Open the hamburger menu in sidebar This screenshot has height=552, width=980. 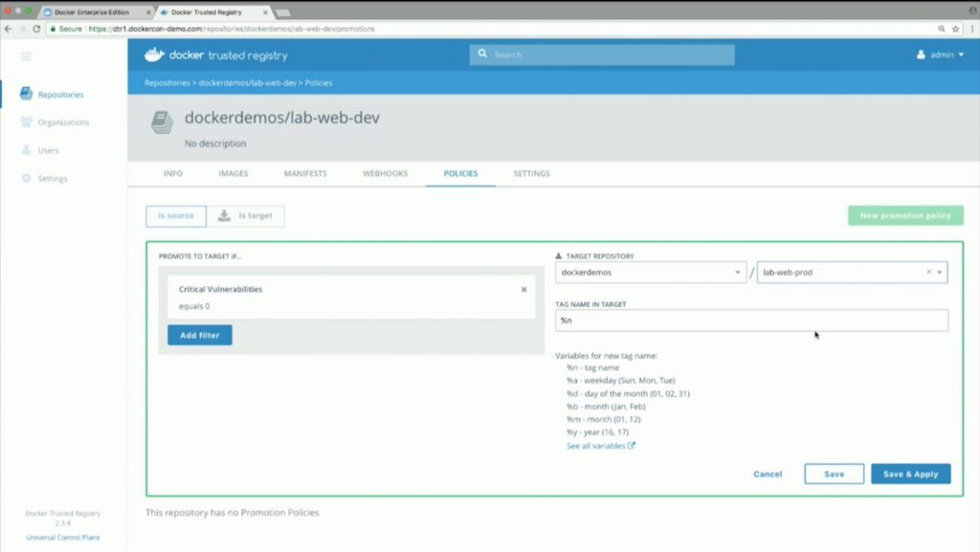[x=26, y=56]
